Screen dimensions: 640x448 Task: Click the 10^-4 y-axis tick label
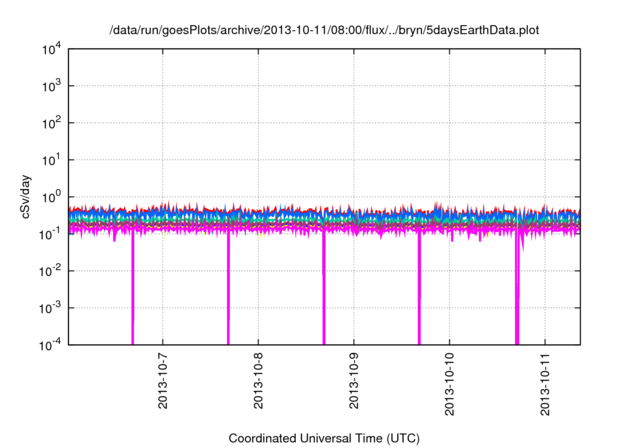pos(50,345)
